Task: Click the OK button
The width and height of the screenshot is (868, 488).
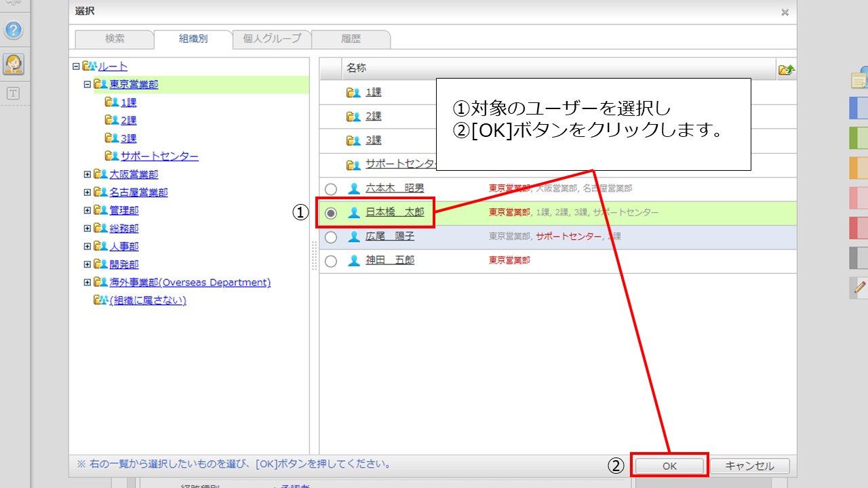Action: pyautogui.click(x=669, y=466)
